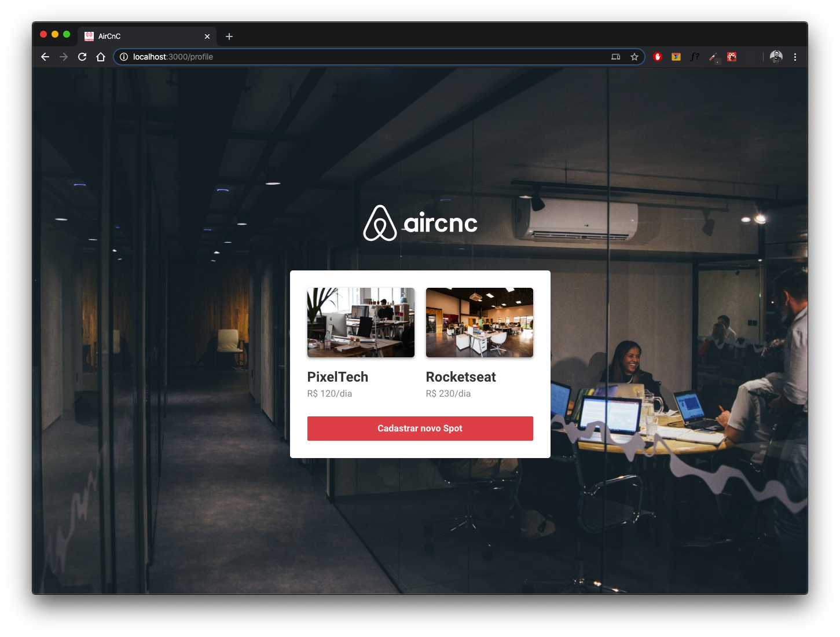Viewport: 840px width, 637px height.
Task: Open the Chrome three-dot menu
Action: tap(795, 57)
